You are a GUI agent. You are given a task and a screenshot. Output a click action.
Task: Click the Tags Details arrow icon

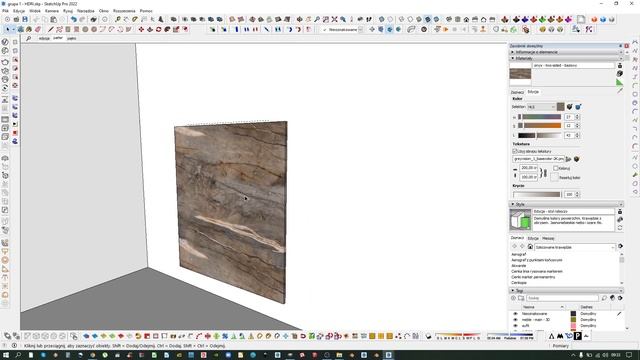pos(620,298)
